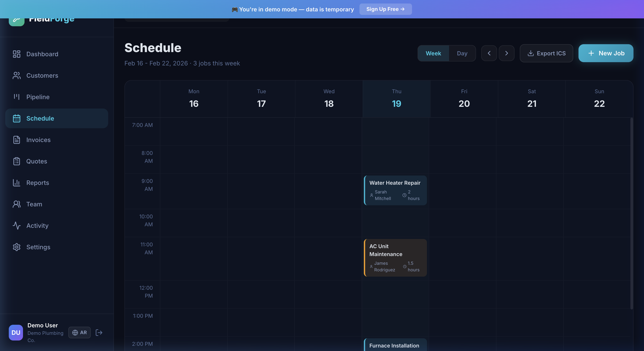Viewport: 644px width, 351px height.
Task: Expand the Thu 19 day column header
Action: tap(396, 99)
